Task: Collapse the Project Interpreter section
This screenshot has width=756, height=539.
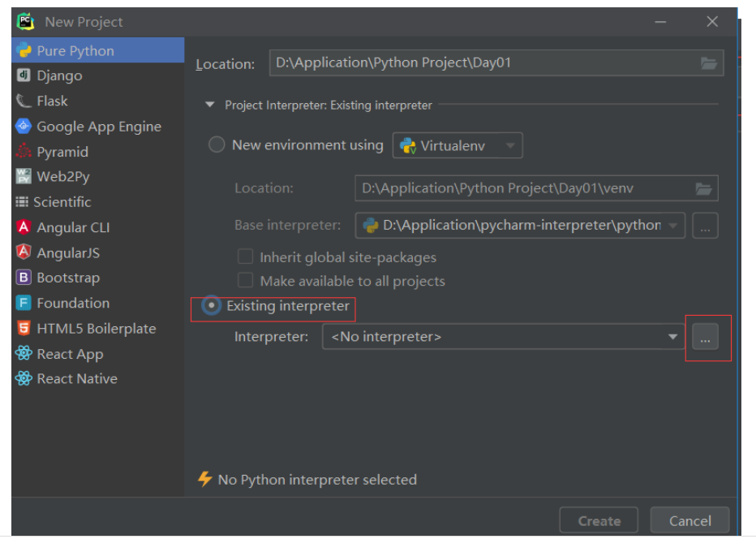Action: (210, 105)
